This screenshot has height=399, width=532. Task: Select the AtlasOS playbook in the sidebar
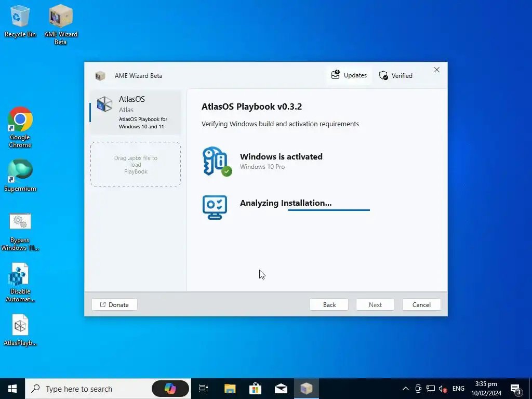pyautogui.click(x=136, y=112)
